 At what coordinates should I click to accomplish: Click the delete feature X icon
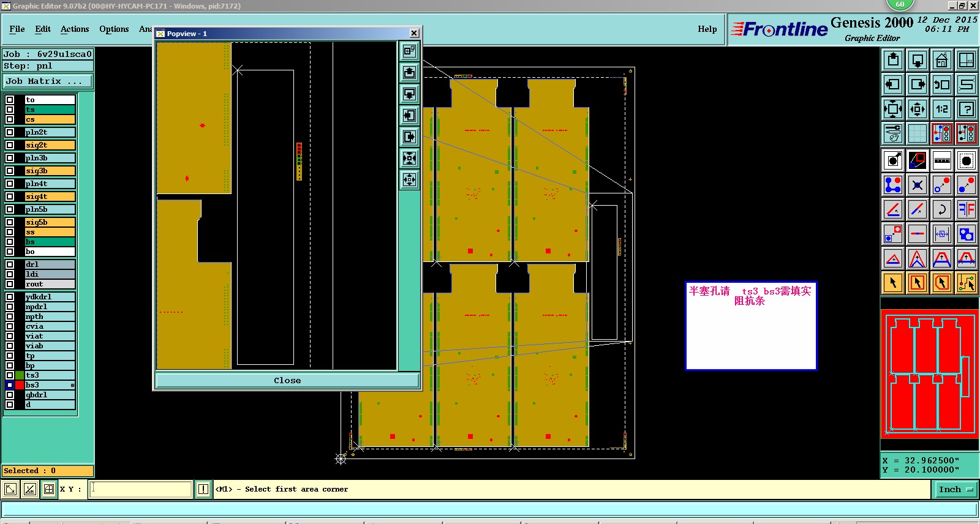tap(918, 185)
